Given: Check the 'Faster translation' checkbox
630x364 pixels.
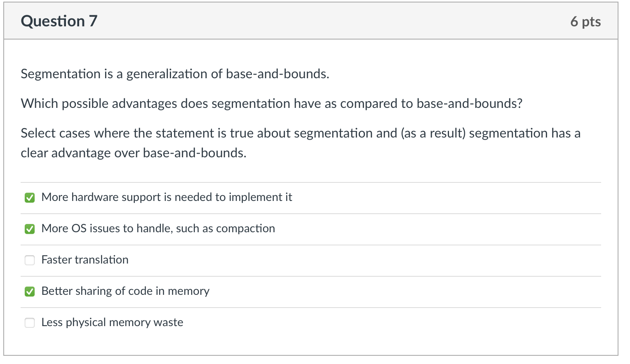Looking at the screenshot, I should (30, 260).
